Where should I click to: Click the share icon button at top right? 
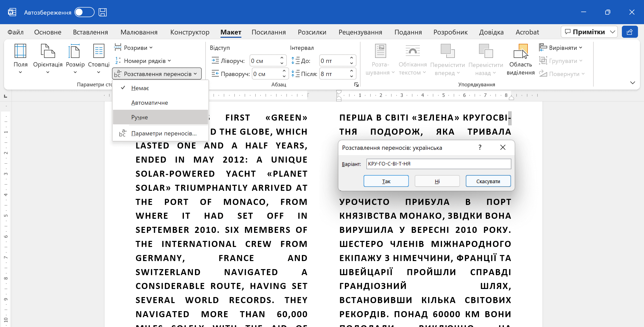pyautogui.click(x=629, y=32)
